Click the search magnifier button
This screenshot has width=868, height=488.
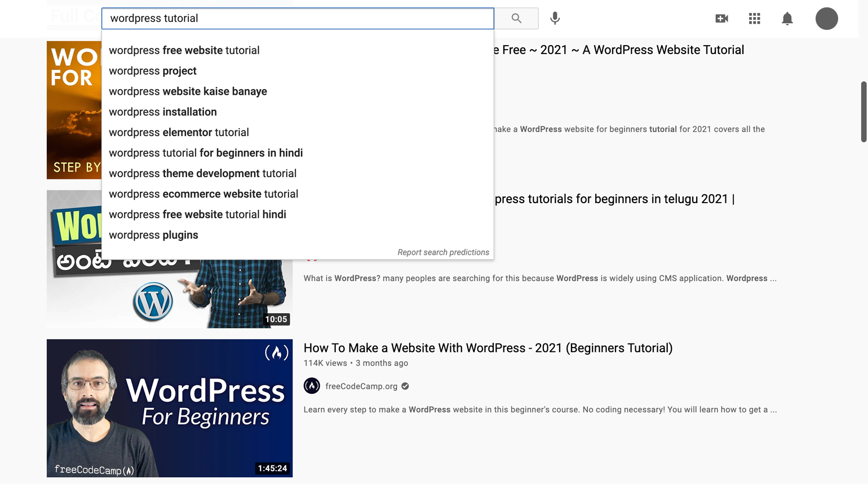[516, 19]
